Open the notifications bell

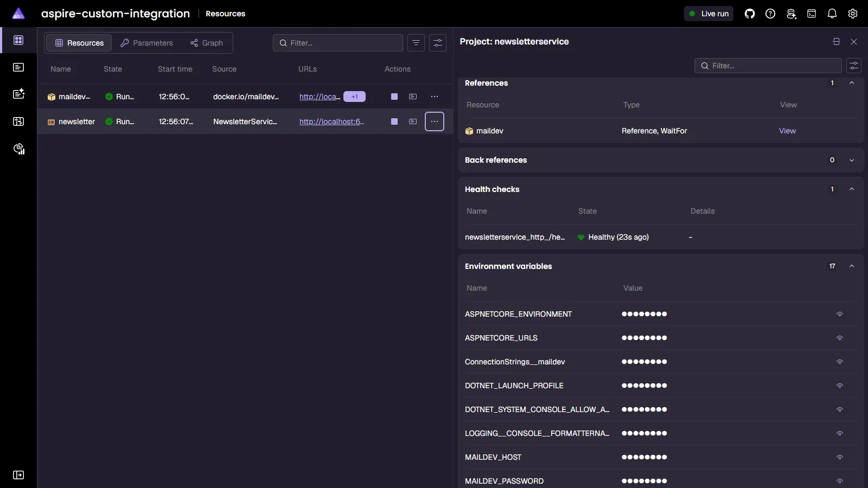[x=832, y=14]
